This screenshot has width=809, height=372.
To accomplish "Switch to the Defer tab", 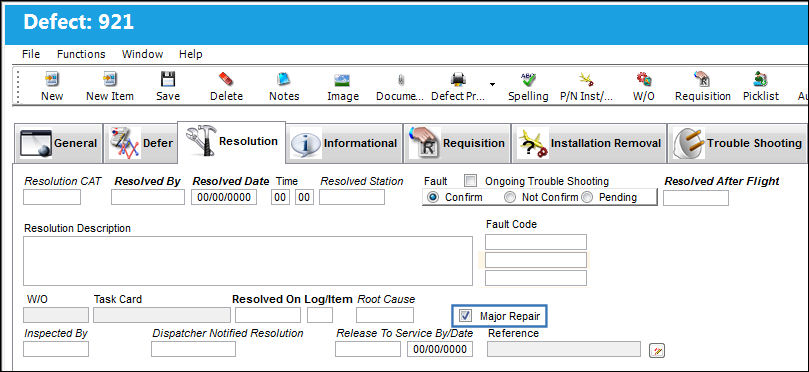I will [x=140, y=143].
